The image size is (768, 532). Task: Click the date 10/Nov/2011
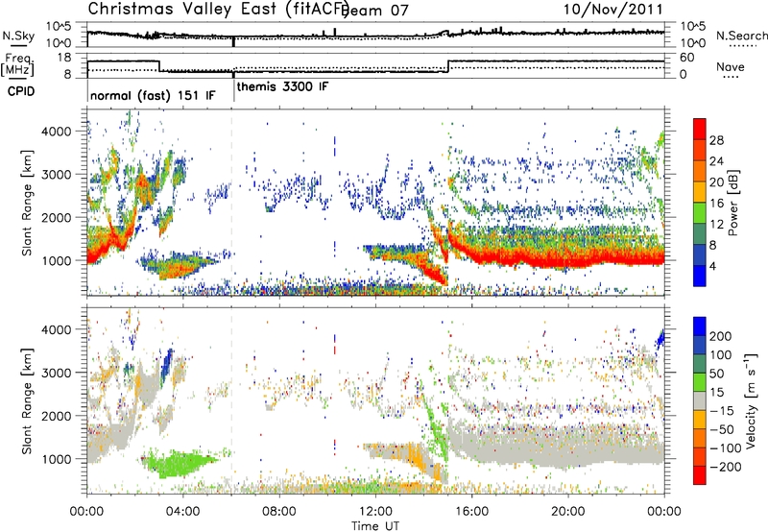tap(612, 10)
